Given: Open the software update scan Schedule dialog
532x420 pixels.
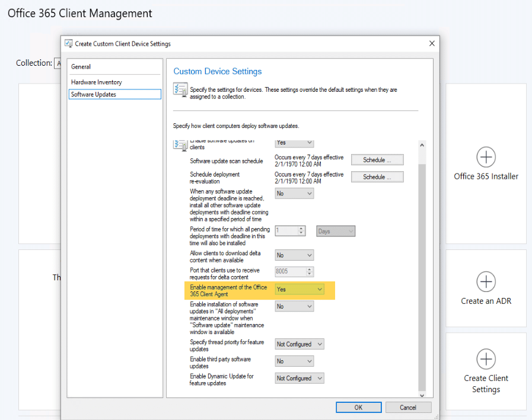Looking at the screenshot, I should pyautogui.click(x=377, y=159).
